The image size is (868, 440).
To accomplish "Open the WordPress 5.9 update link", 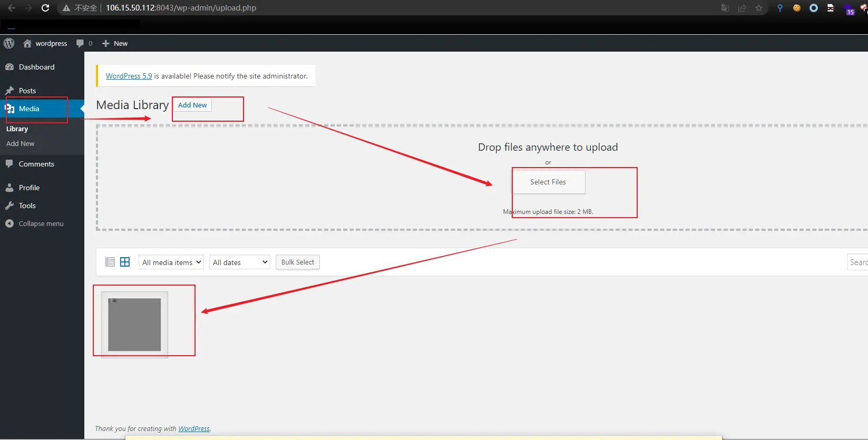I will coord(129,76).
